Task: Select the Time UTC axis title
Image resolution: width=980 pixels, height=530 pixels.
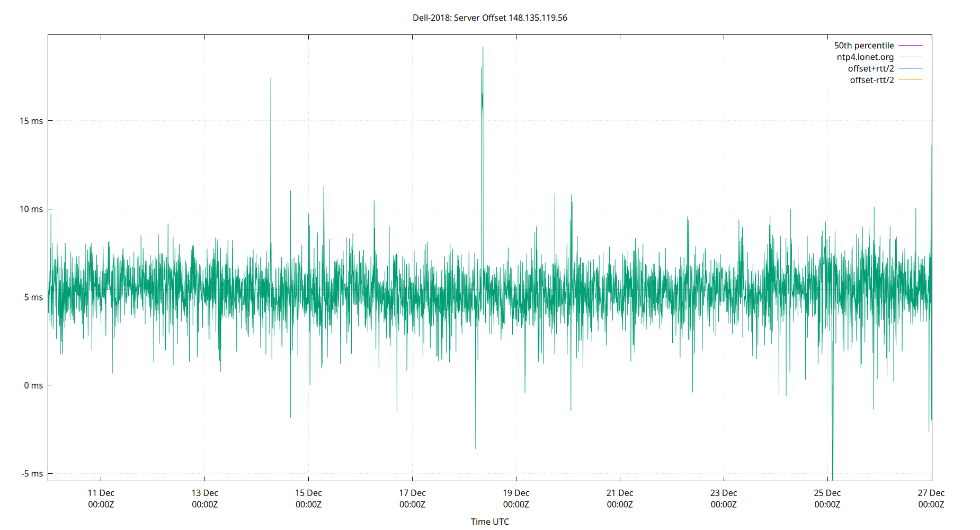Action: click(x=489, y=522)
